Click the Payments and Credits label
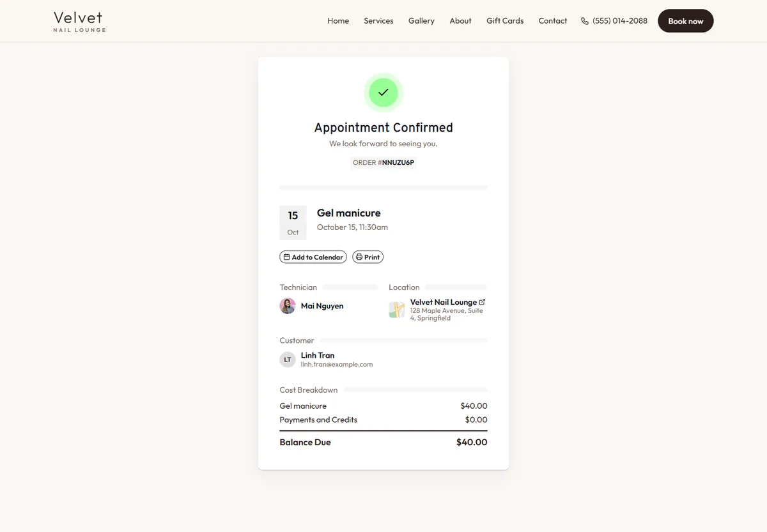Viewport: 767px width, 532px height. [x=318, y=420]
